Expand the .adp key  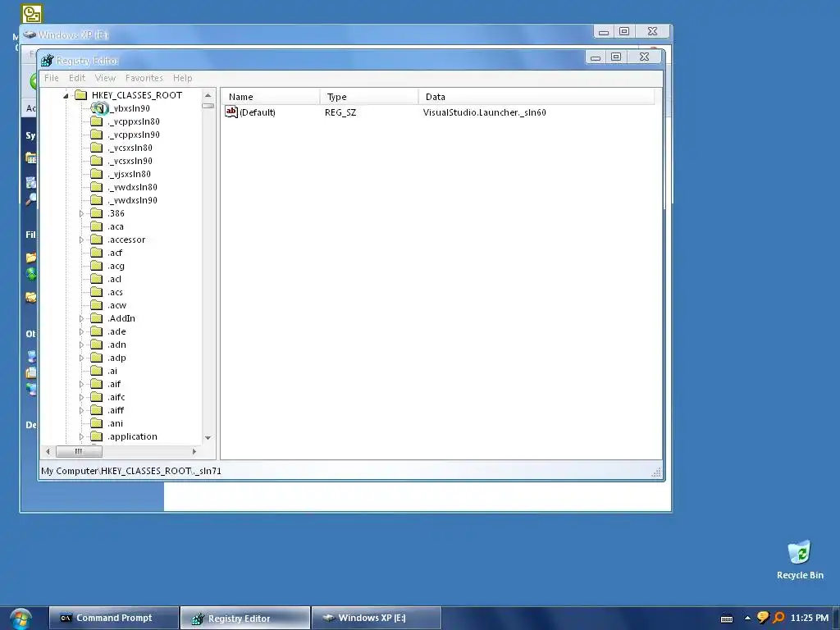point(81,358)
